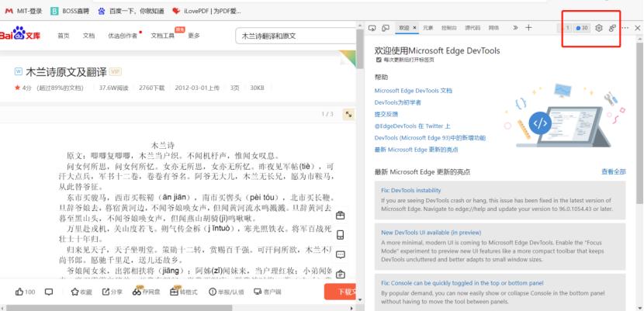This screenshot has width=644, height=311.
Task: Open the comment bubble icon in bottom bar
Action: tap(49, 292)
